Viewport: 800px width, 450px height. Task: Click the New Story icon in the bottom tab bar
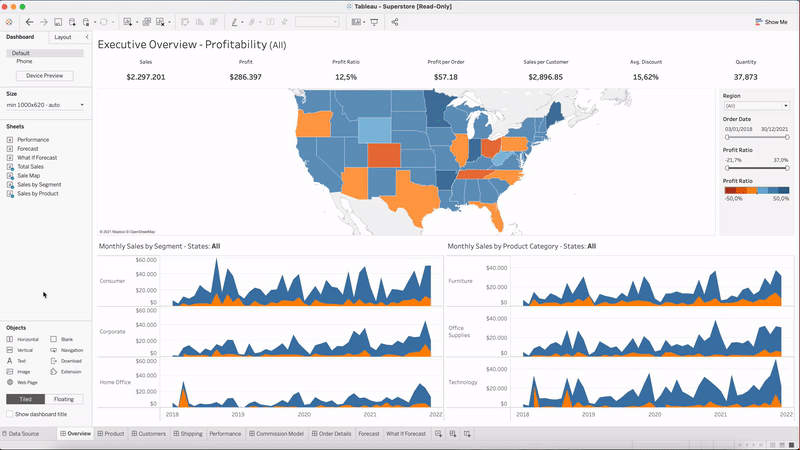pos(467,434)
